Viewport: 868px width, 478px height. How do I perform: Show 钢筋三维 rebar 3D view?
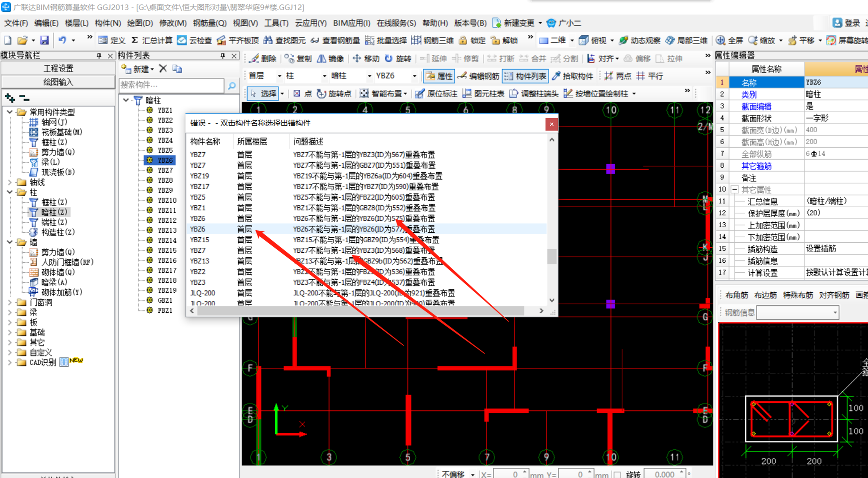point(432,41)
